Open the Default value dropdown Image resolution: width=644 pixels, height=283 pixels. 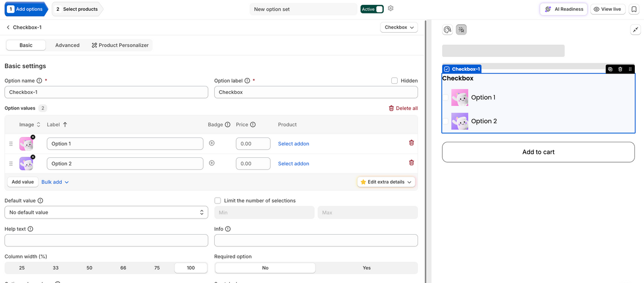[x=106, y=212]
